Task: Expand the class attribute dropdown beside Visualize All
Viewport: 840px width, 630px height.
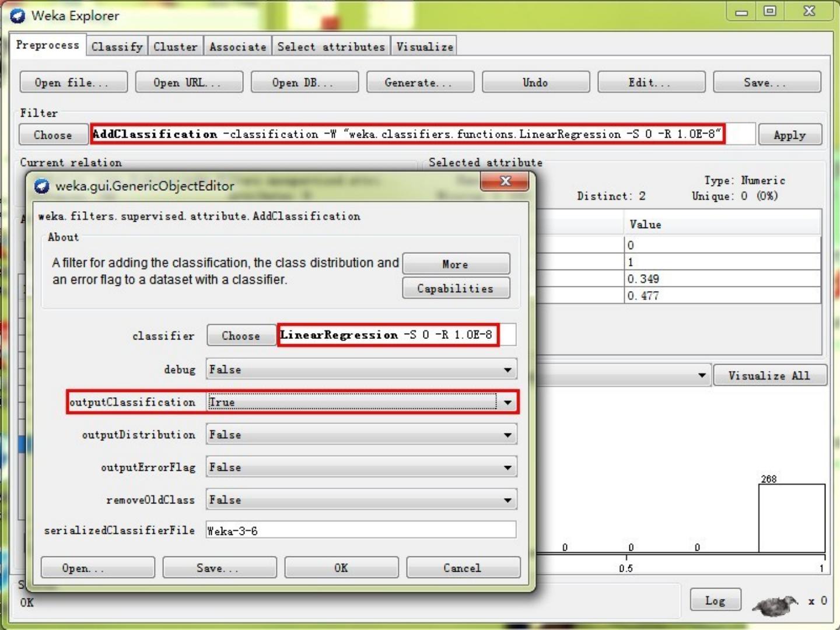Action: point(702,375)
